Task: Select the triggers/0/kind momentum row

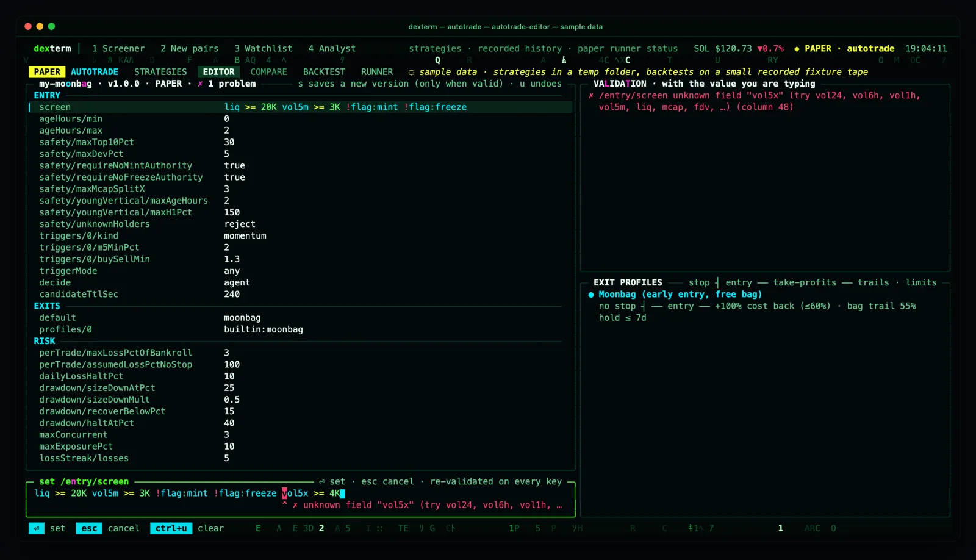Action: click(300, 236)
